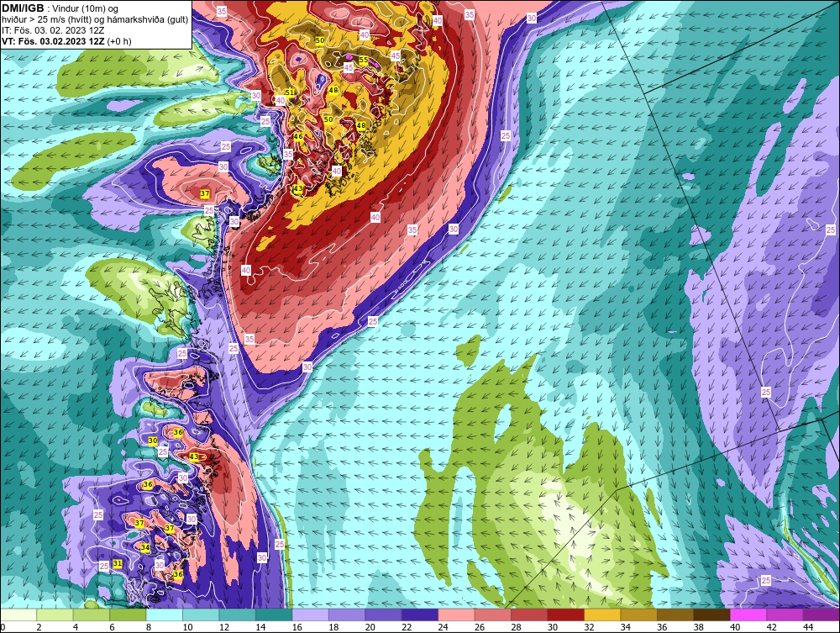Image resolution: width=840 pixels, height=633 pixels.
Task: Select the dark blue 22–24 m/s swatch
Action: coord(420,615)
